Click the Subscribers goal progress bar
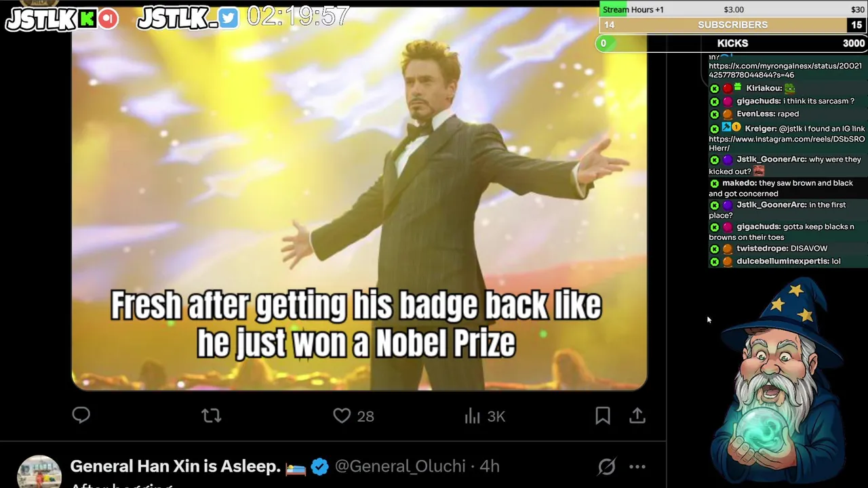This screenshot has height=488, width=868. pos(732,25)
